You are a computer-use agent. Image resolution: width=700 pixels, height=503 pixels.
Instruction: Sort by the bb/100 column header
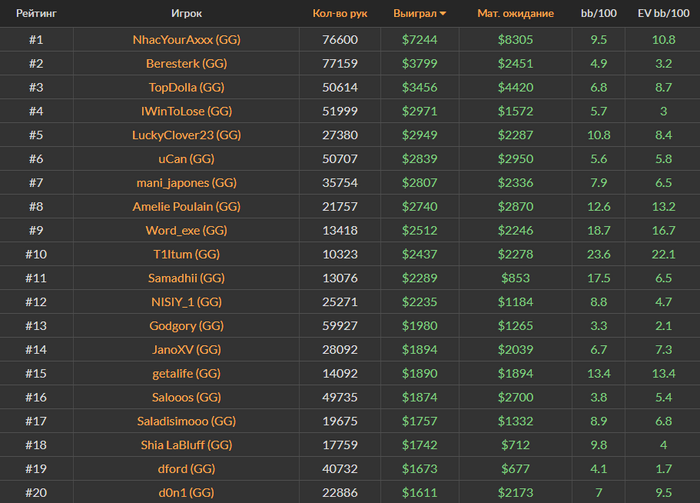599,14
